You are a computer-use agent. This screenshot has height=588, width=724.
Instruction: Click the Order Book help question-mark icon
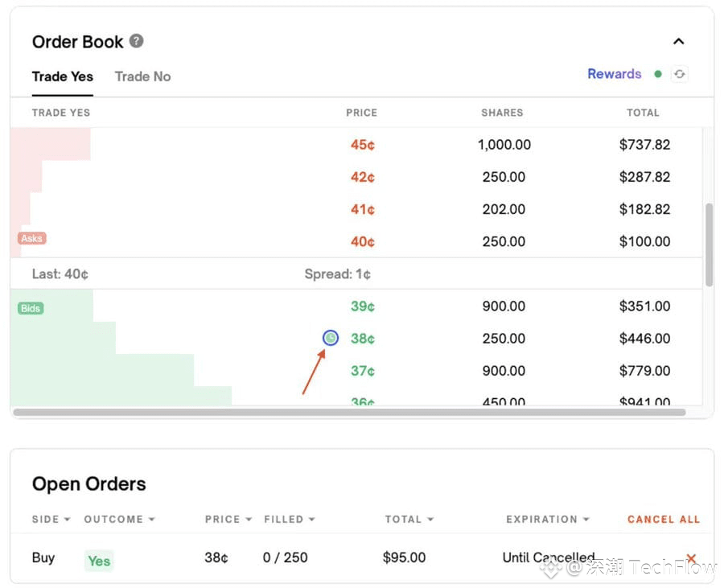[x=137, y=41]
